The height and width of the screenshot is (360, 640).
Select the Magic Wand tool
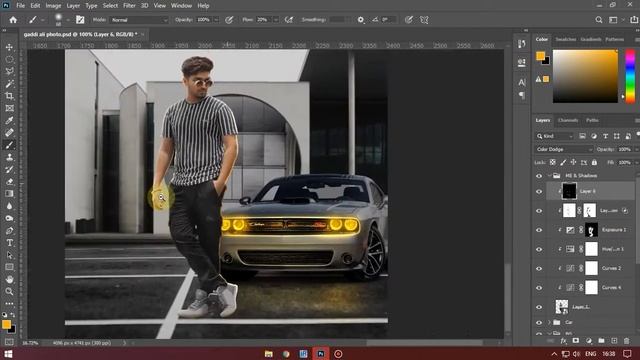[9, 84]
